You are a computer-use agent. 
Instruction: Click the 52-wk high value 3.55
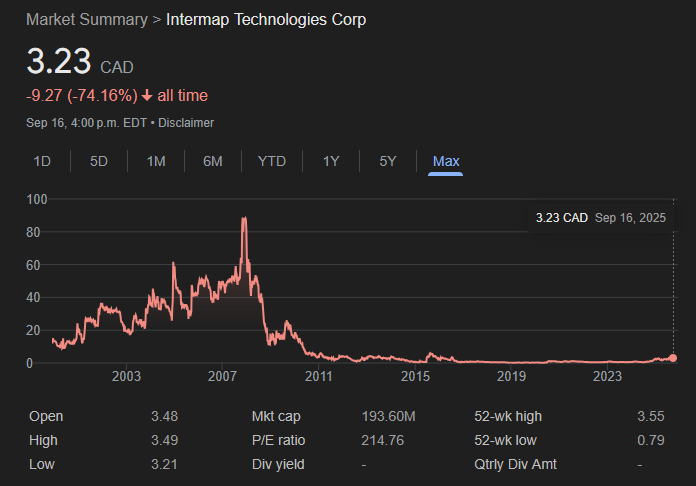[651, 416]
